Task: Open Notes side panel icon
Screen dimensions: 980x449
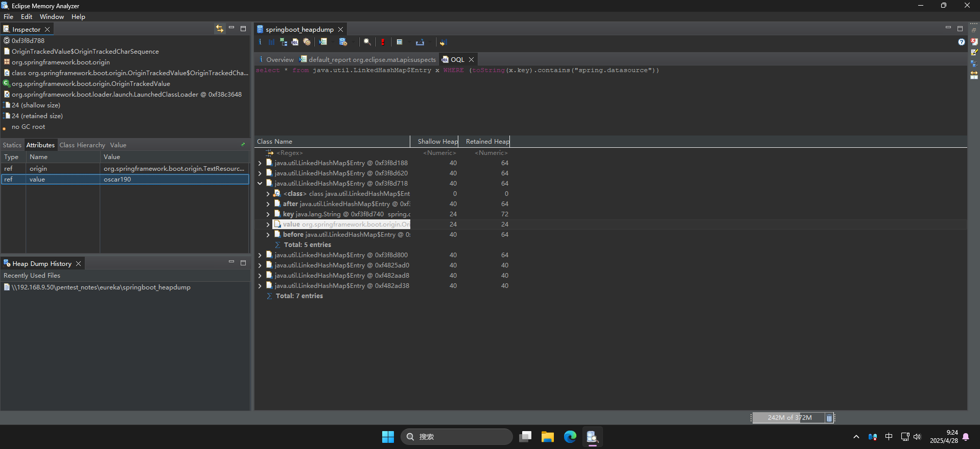Action: point(974,53)
